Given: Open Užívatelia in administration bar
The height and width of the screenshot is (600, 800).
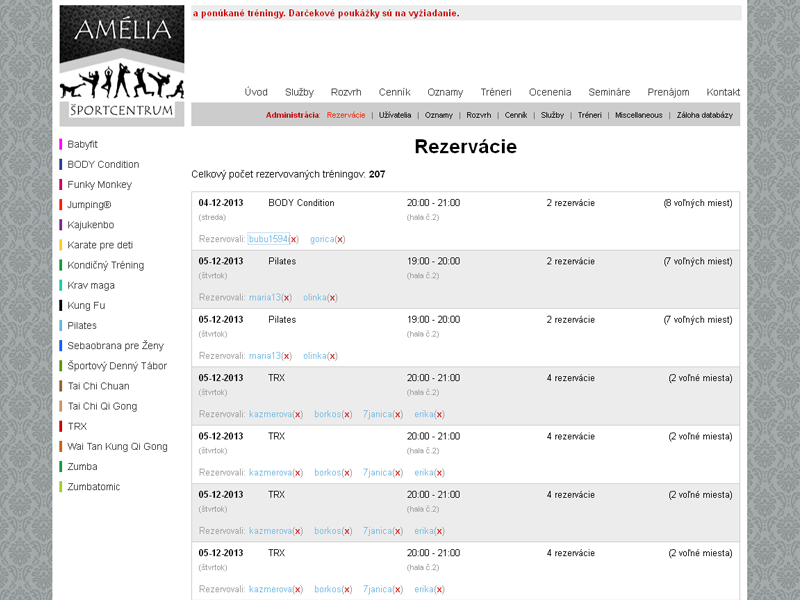Looking at the screenshot, I should 395,115.
